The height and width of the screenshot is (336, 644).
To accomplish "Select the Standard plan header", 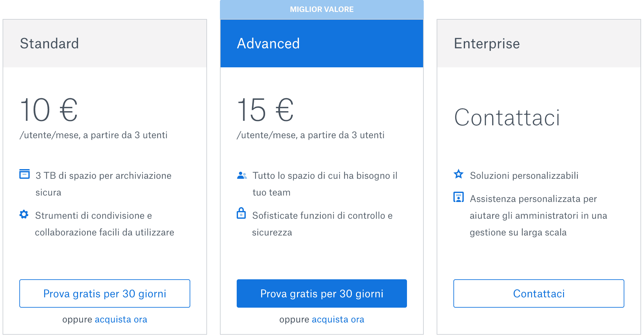I will [105, 43].
